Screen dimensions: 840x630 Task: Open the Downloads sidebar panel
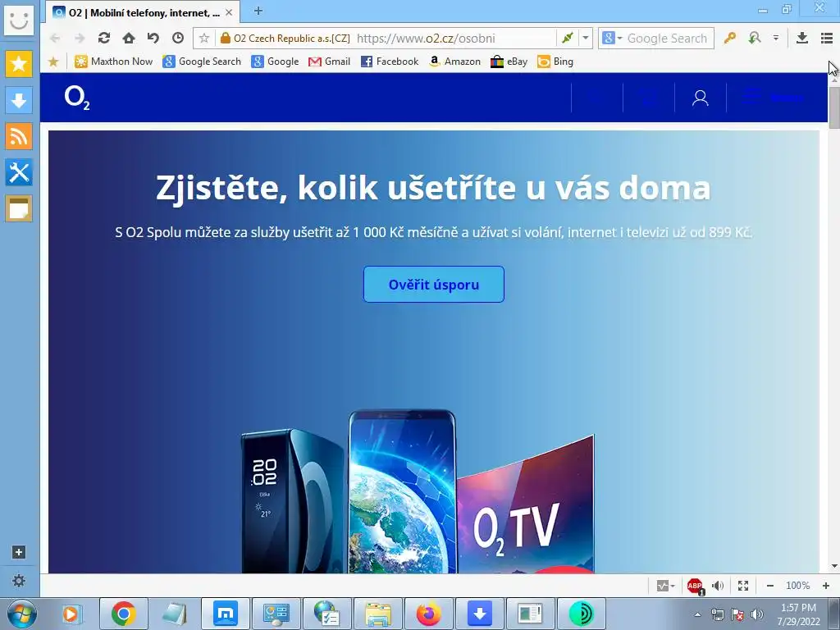(x=19, y=100)
